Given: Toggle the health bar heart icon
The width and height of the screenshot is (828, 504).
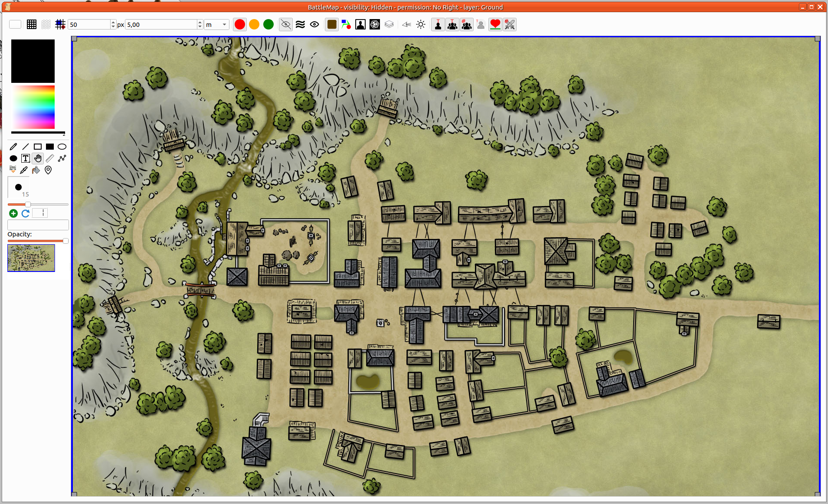Looking at the screenshot, I should pos(495,25).
